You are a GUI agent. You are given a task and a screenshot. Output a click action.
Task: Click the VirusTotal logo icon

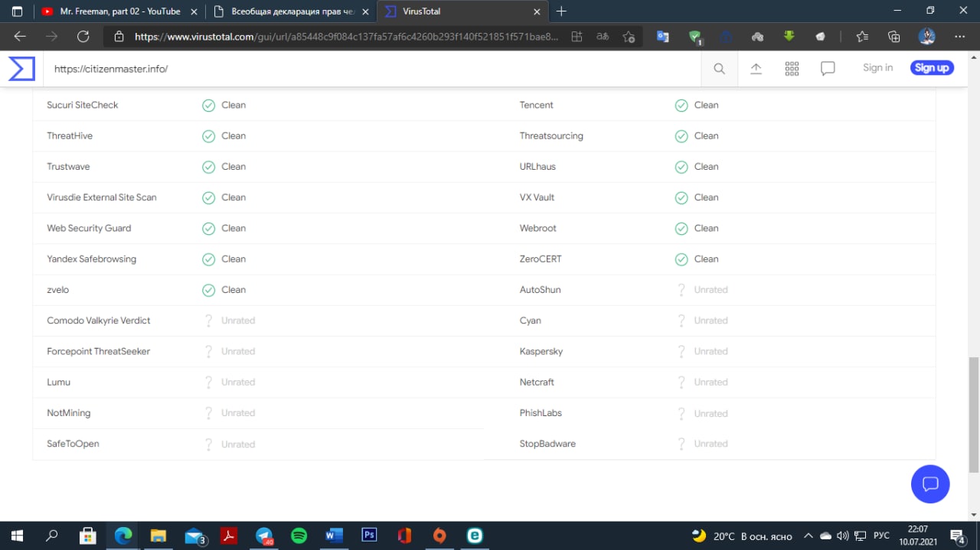pos(21,68)
